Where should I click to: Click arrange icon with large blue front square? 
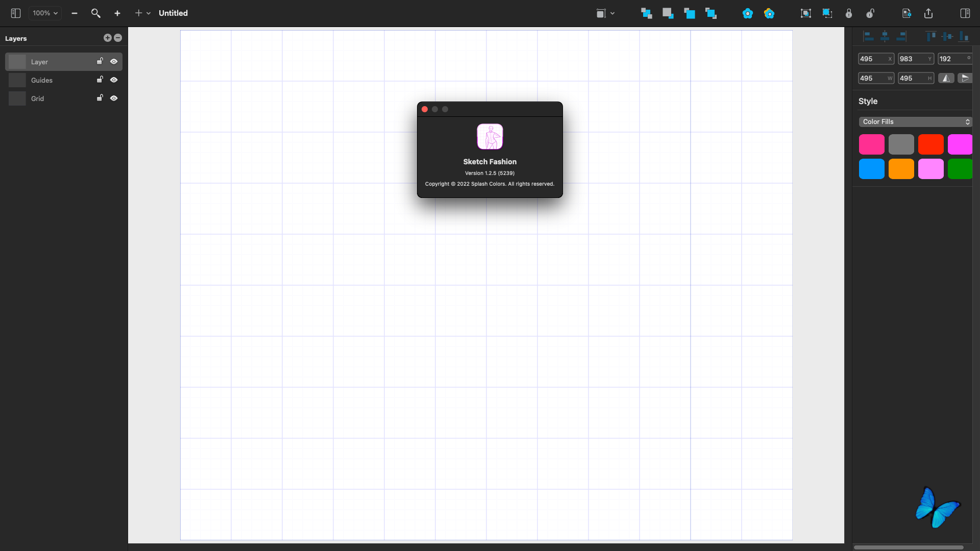tap(690, 13)
